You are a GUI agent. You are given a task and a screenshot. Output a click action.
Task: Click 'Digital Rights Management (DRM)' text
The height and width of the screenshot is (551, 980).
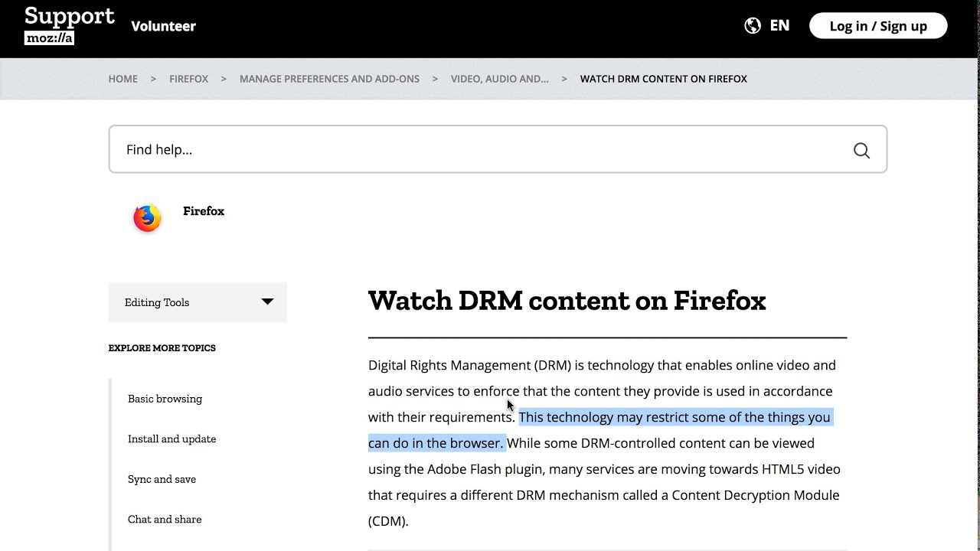(469, 365)
